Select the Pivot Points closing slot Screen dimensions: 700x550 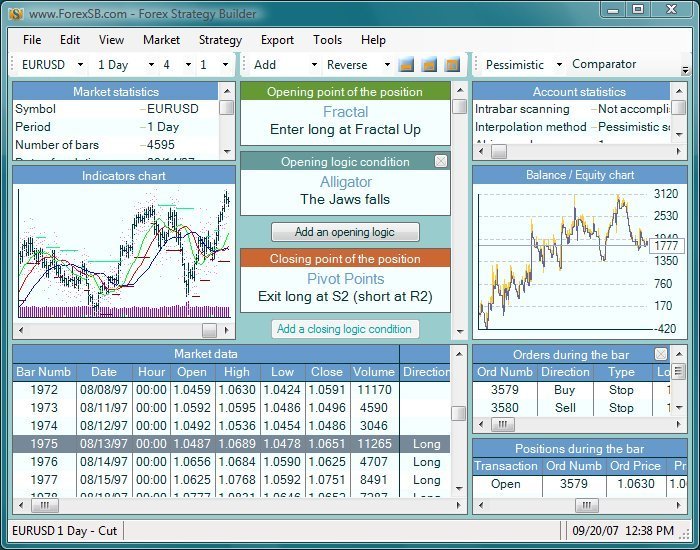345,288
